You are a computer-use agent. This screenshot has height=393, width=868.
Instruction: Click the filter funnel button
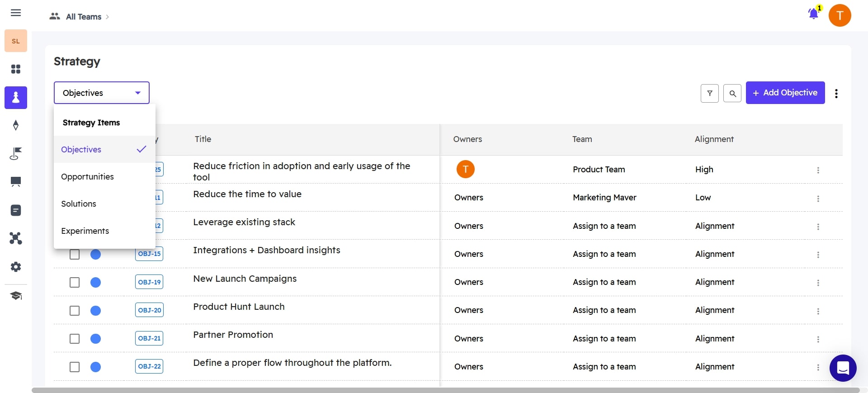pos(710,93)
